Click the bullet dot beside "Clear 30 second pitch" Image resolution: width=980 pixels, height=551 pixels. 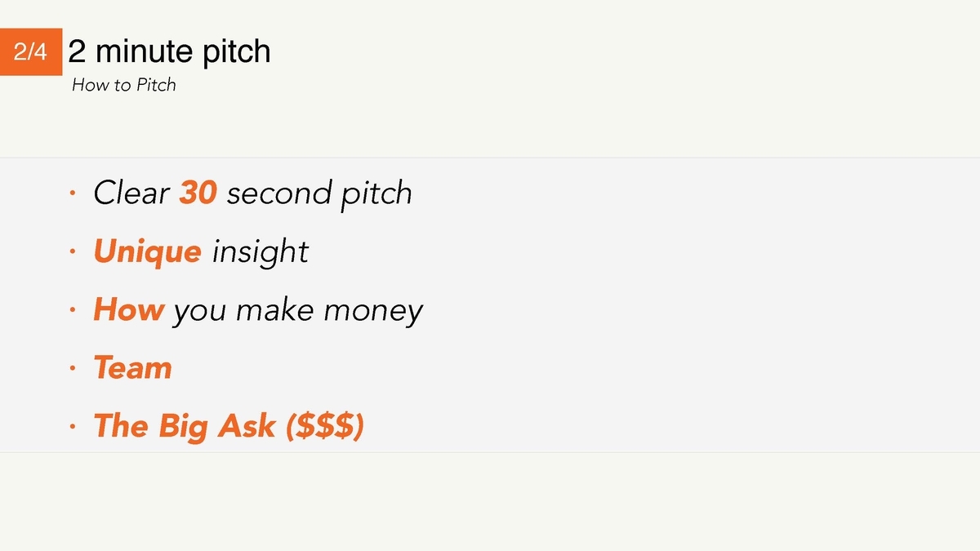click(x=73, y=194)
